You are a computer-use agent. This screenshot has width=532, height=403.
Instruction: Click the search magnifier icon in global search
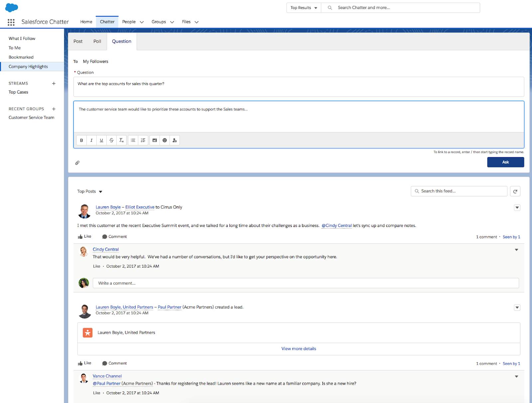tap(330, 8)
